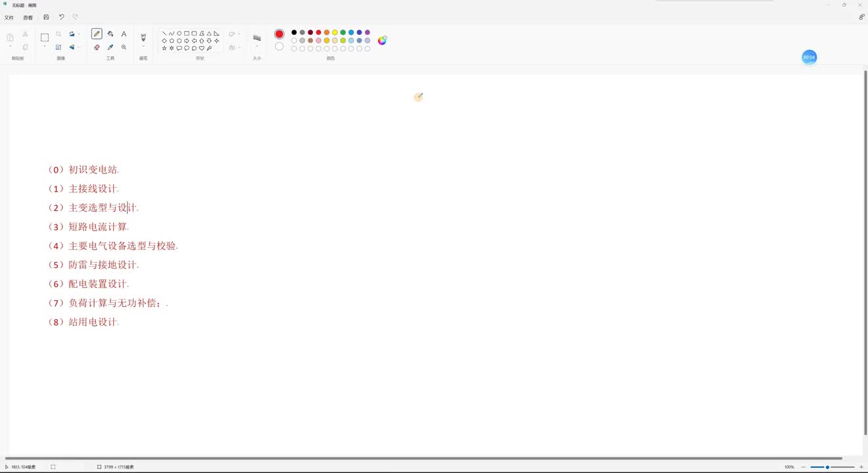
Task: Choose Color 1 red foreground circle
Action: coord(279,34)
